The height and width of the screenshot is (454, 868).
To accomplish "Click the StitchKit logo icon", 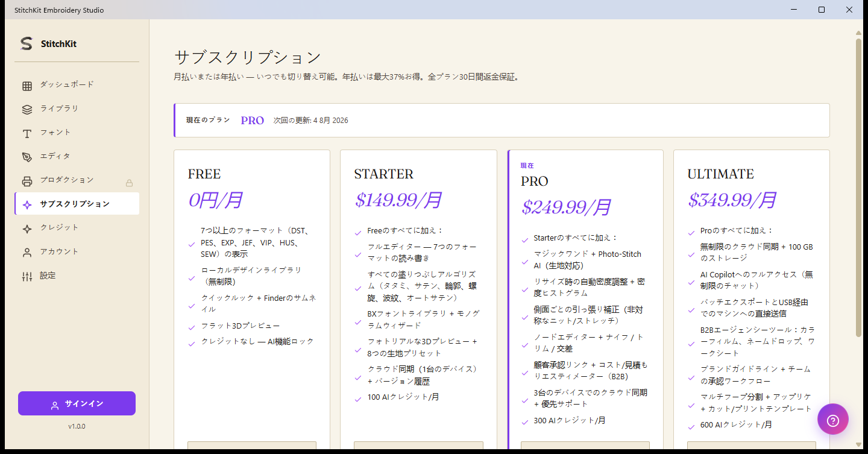I will 26,43.
